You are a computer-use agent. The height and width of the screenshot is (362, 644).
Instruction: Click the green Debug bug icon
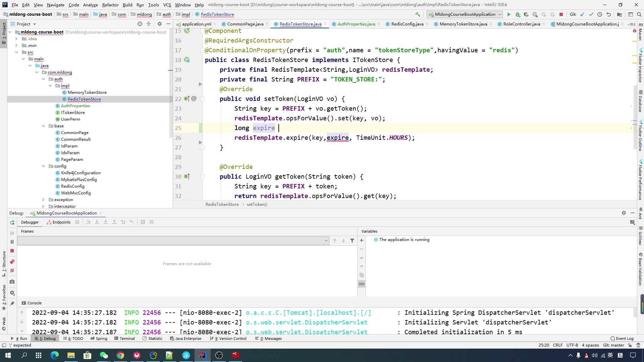tap(518, 14)
